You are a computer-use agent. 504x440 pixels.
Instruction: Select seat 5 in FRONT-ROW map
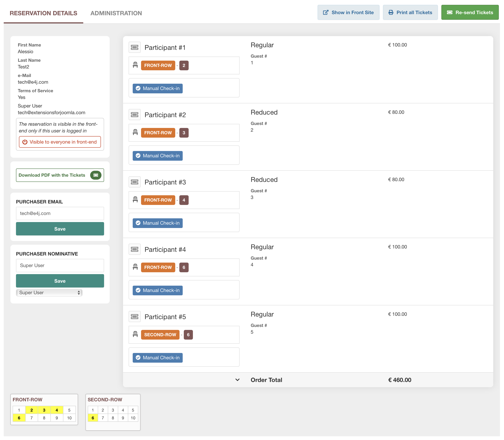69,410
